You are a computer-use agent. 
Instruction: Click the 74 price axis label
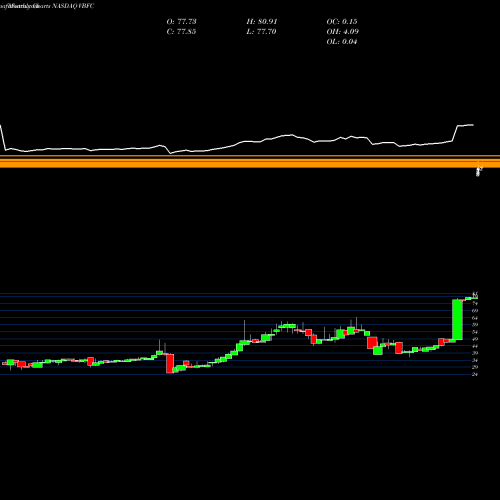tap(475, 304)
